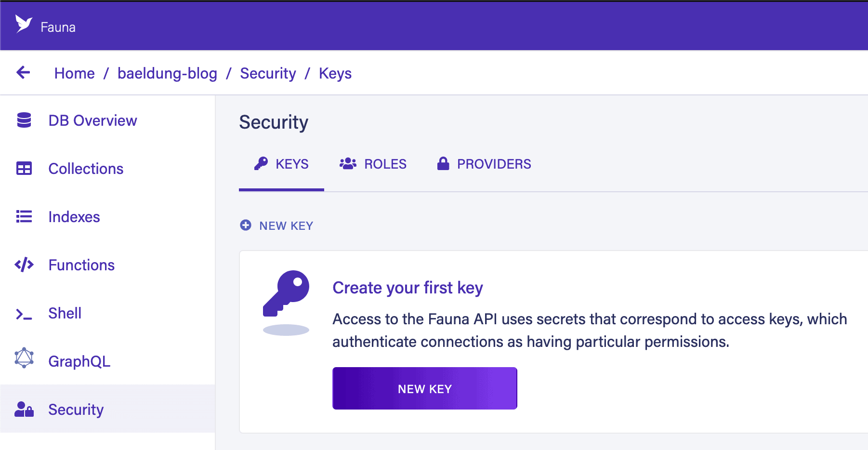Click the Keys breadcrumb link
The image size is (868, 450).
(x=335, y=73)
